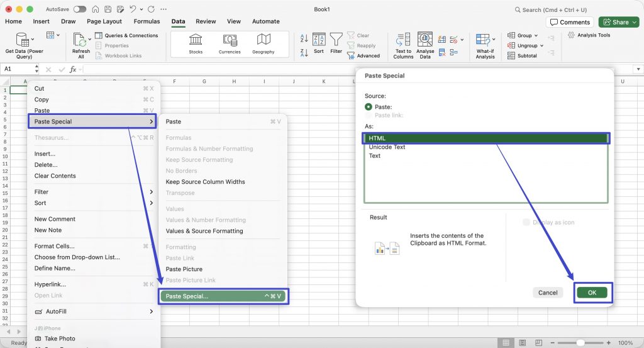Click the Get Data (Power Query) icon
Viewport: 644px width, 348px height.
click(x=22, y=40)
